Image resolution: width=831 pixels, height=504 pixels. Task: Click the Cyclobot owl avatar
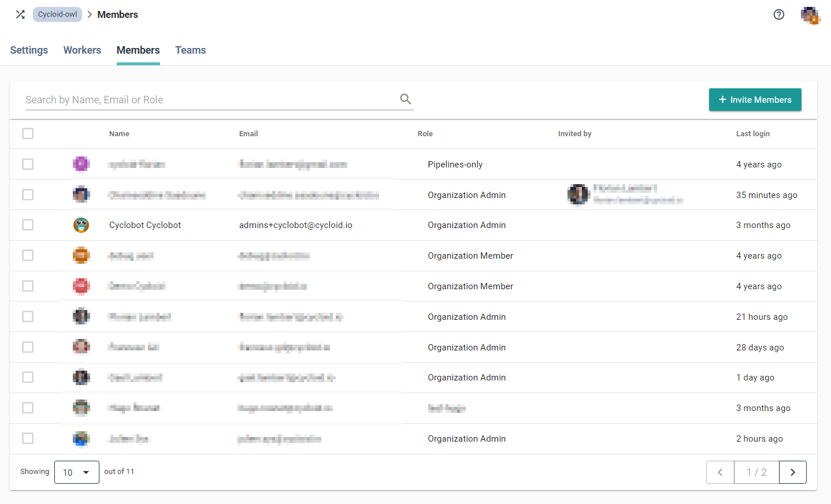point(81,225)
